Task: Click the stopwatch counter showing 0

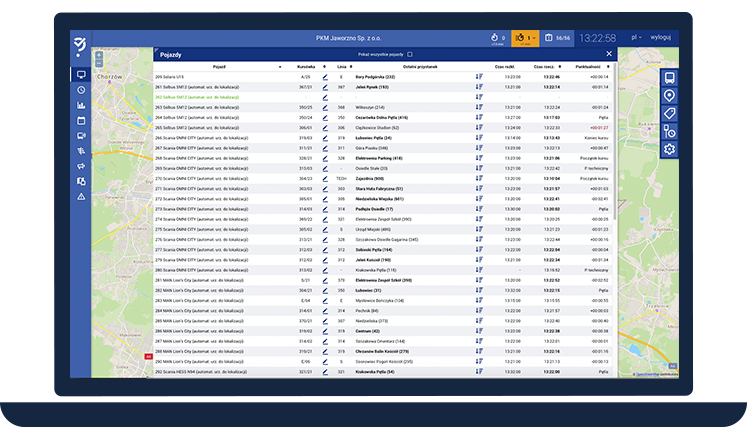Action: click(x=498, y=38)
